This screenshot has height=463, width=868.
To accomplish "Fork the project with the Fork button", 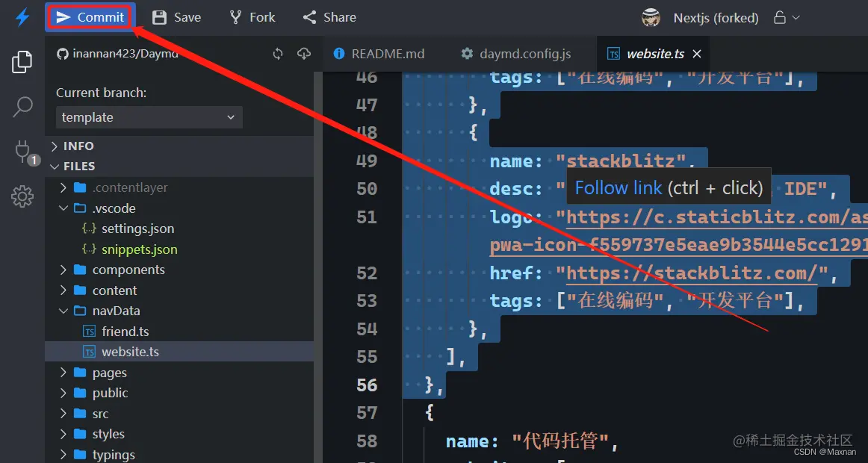I will (252, 17).
